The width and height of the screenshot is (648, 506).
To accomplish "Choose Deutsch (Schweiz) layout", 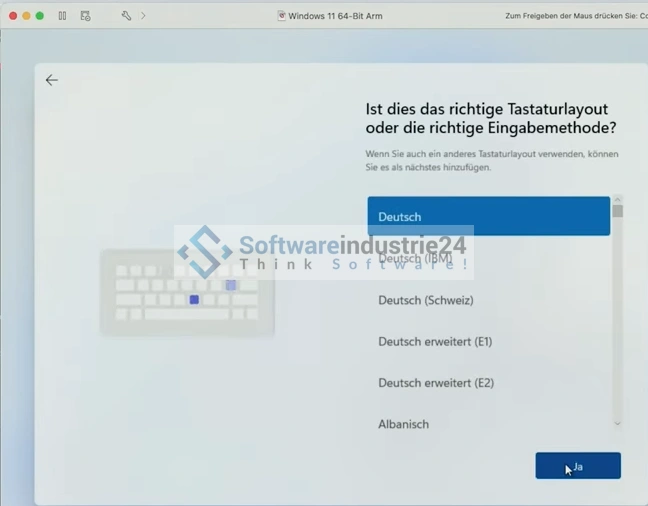I will pos(488,301).
